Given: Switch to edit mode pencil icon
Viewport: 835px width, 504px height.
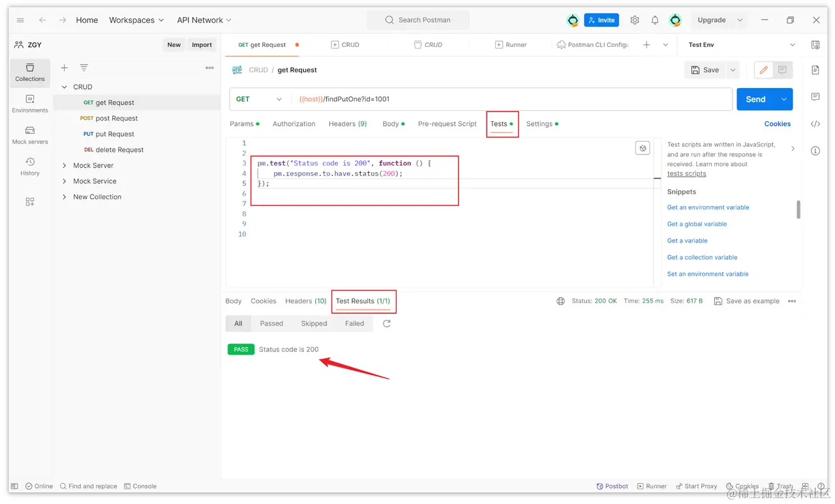Looking at the screenshot, I should pyautogui.click(x=763, y=70).
